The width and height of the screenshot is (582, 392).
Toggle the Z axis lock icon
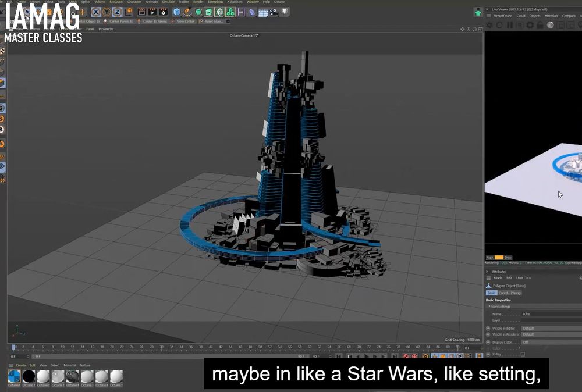click(x=117, y=12)
